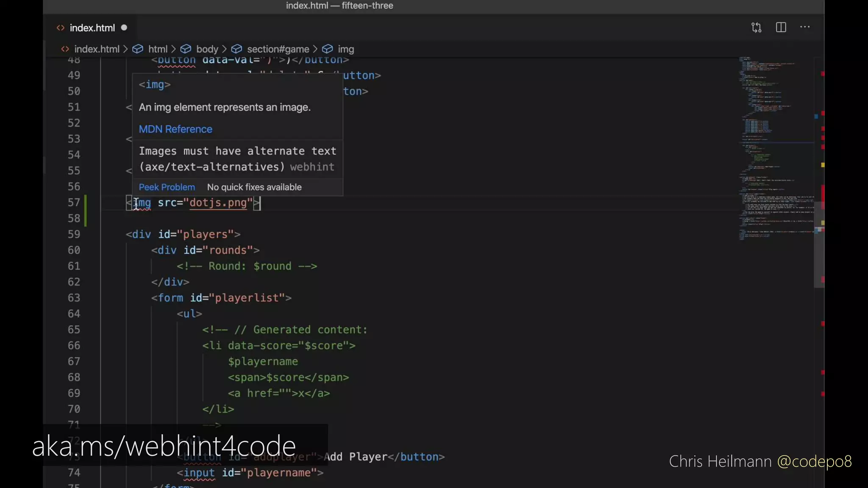The height and width of the screenshot is (488, 868).
Task: Click the HTML file icon in tab
Action: click(x=61, y=28)
